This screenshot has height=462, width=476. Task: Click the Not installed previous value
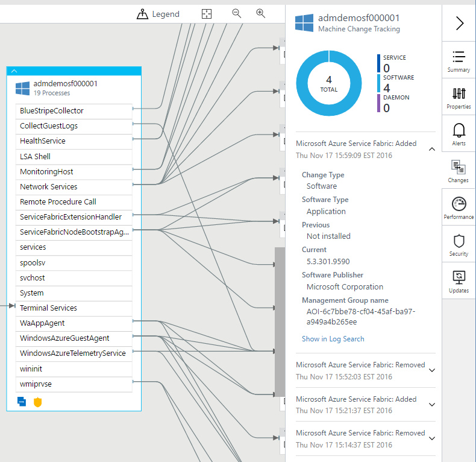(x=328, y=236)
